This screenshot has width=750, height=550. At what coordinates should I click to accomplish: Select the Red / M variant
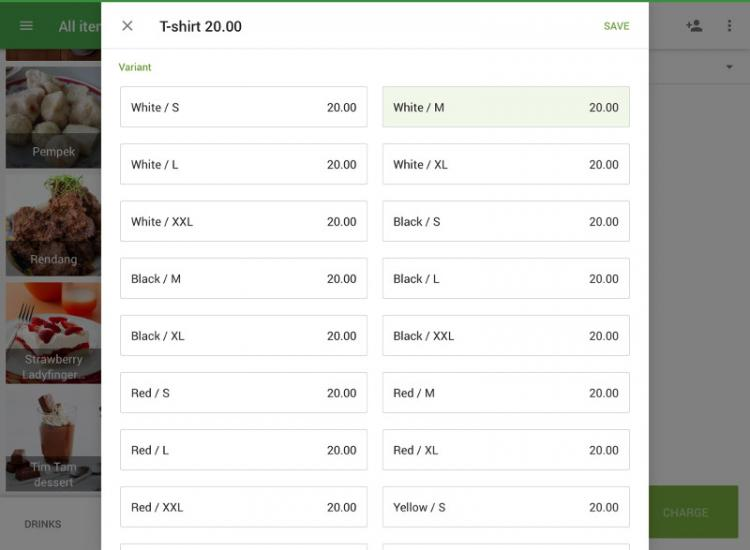click(x=505, y=393)
